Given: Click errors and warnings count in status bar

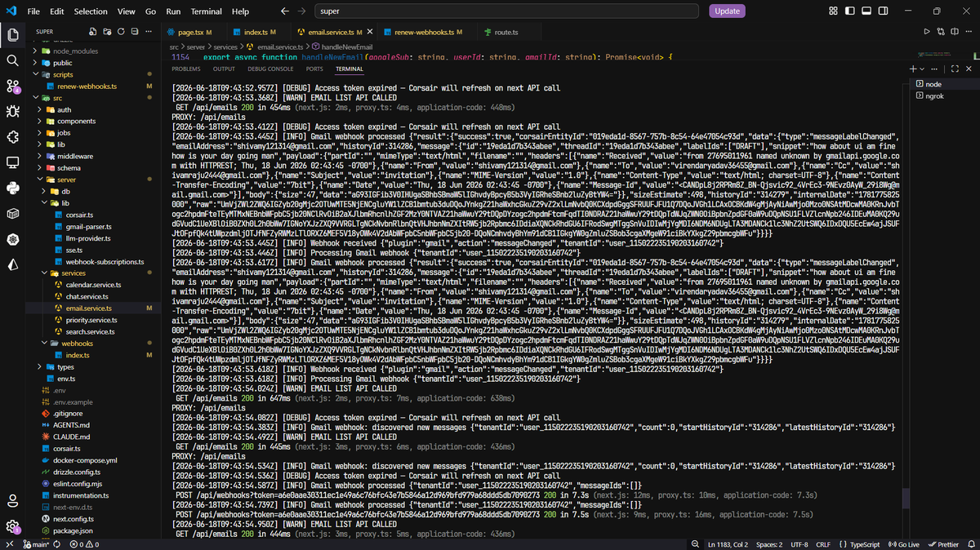Looking at the screenshot, I should 83,544.
